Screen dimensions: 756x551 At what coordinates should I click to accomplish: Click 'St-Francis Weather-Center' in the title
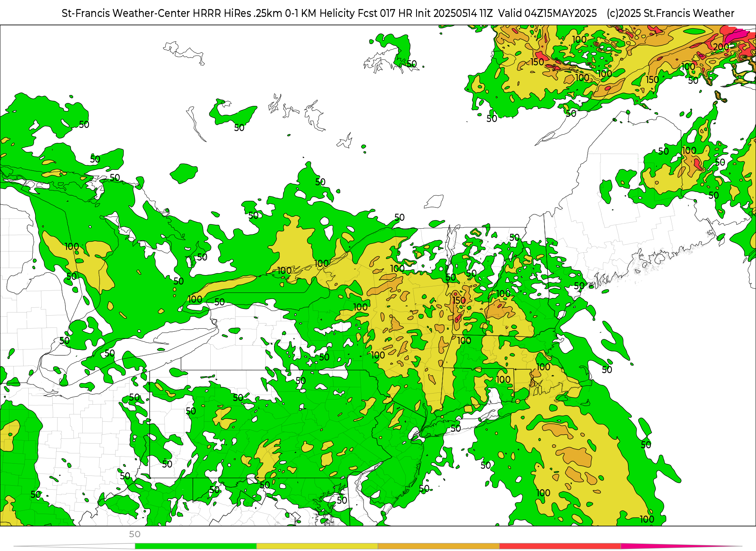126,13
